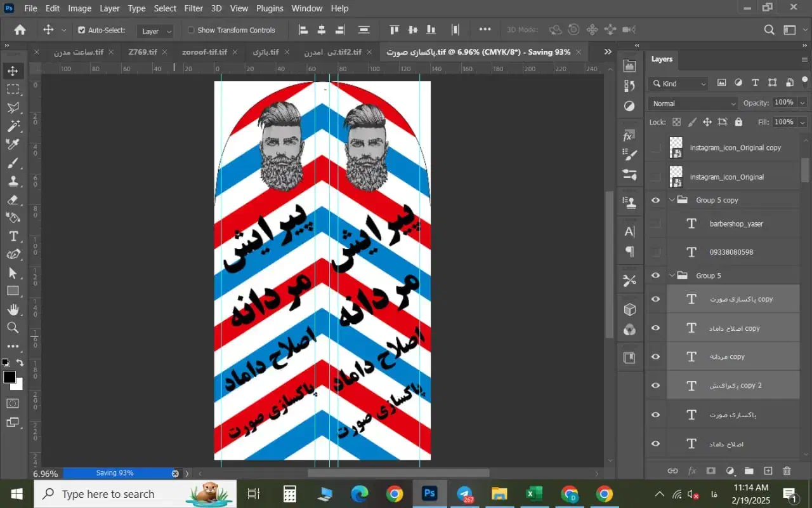Viewport: 812px width, 508px height.
Task: Hide the Group 5 copy layer group
Action: (656, 200)
